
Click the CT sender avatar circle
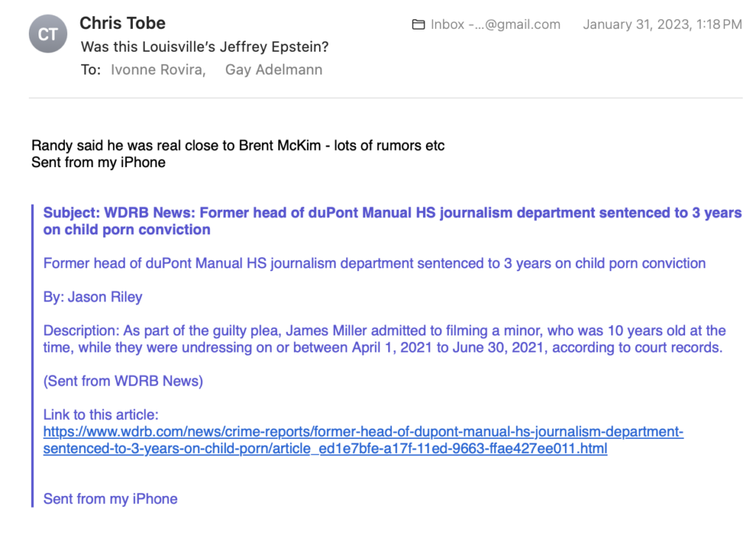[48, 34]
